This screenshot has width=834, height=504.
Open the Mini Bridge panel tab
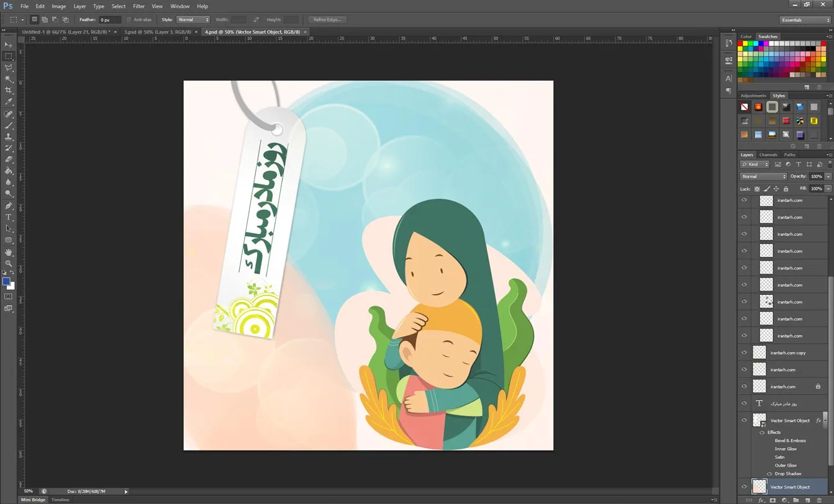pyautogui.click(x=33, y=500)
